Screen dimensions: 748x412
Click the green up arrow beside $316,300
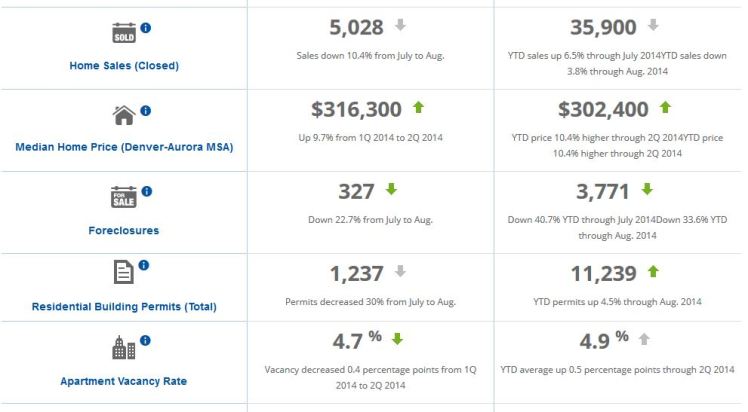[x=417, y=105]
